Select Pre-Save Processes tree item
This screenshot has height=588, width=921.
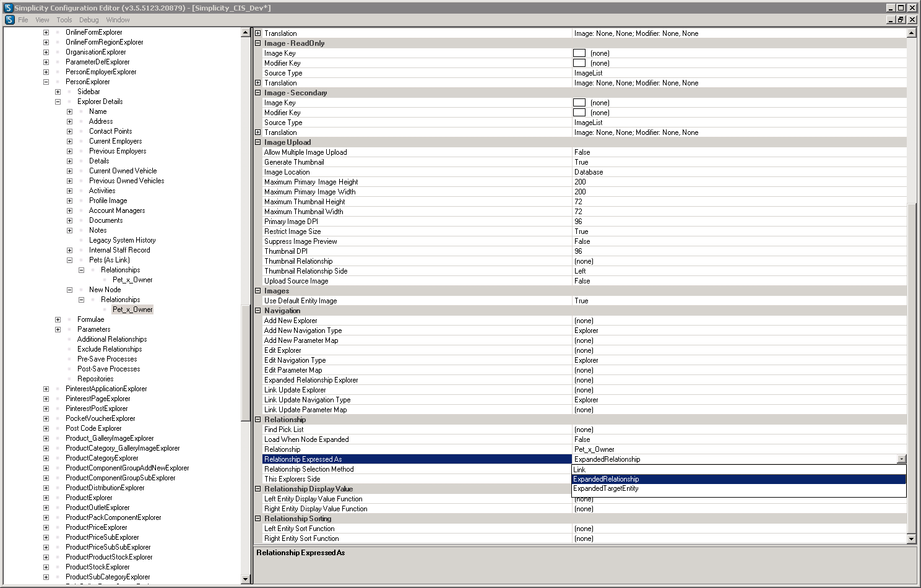(107, 359)
